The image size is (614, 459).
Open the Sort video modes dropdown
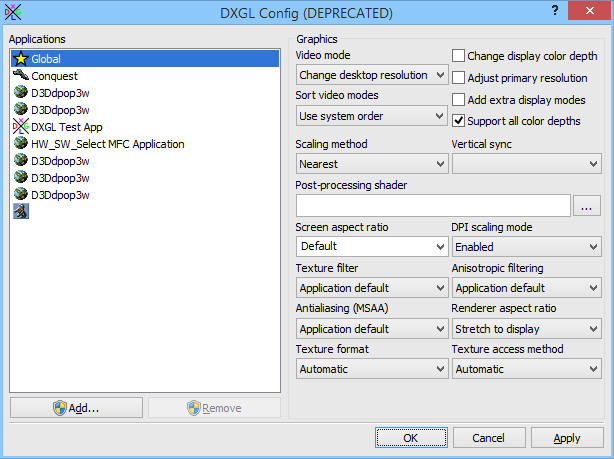tap(372, 116)
